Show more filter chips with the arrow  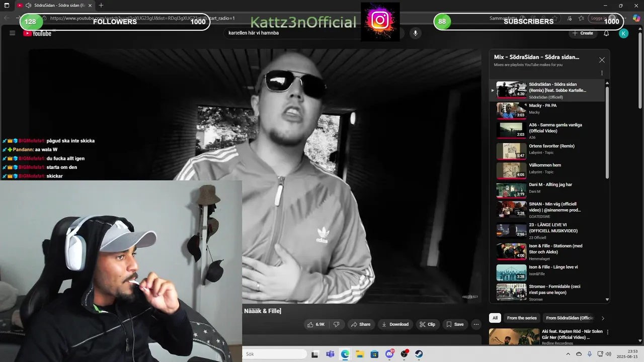click(x=603, y=318)
